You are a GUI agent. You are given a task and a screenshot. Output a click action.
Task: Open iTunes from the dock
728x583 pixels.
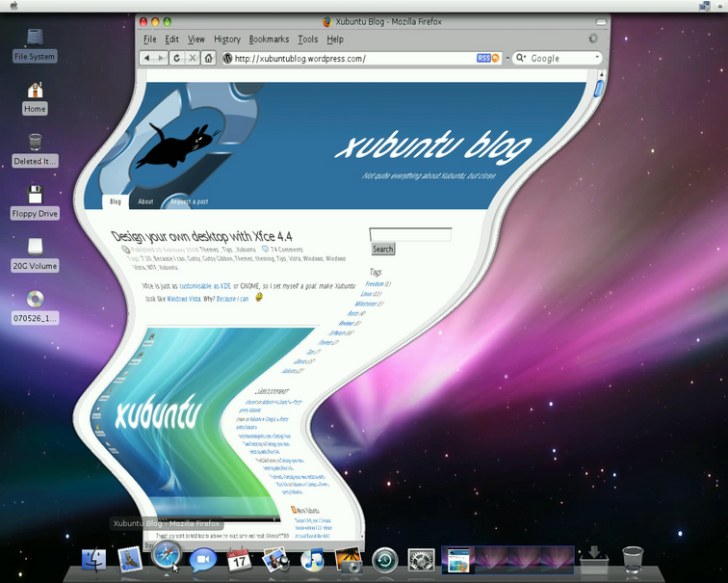(x=312, y=559)
